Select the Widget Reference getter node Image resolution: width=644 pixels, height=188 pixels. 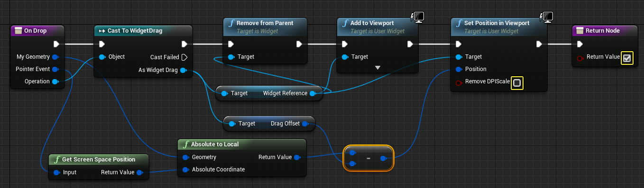(269, 93)
